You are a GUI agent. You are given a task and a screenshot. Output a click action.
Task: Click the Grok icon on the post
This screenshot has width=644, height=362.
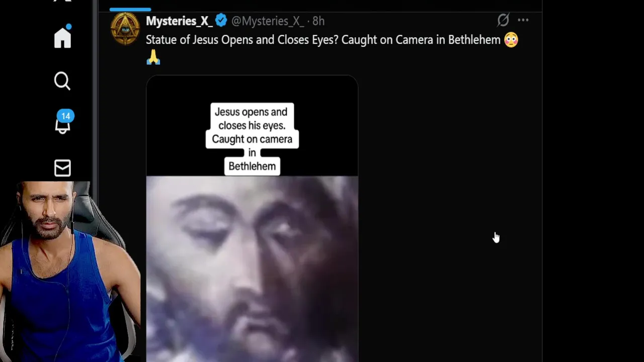503,20
